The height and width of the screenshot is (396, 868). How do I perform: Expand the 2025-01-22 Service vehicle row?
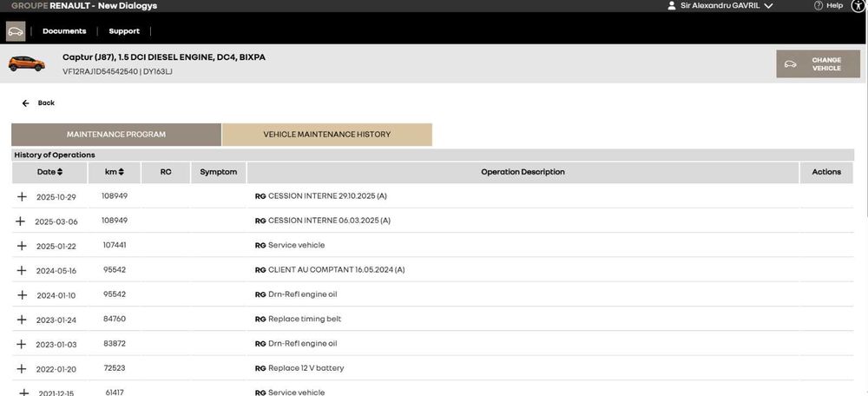tap(22, 246)
